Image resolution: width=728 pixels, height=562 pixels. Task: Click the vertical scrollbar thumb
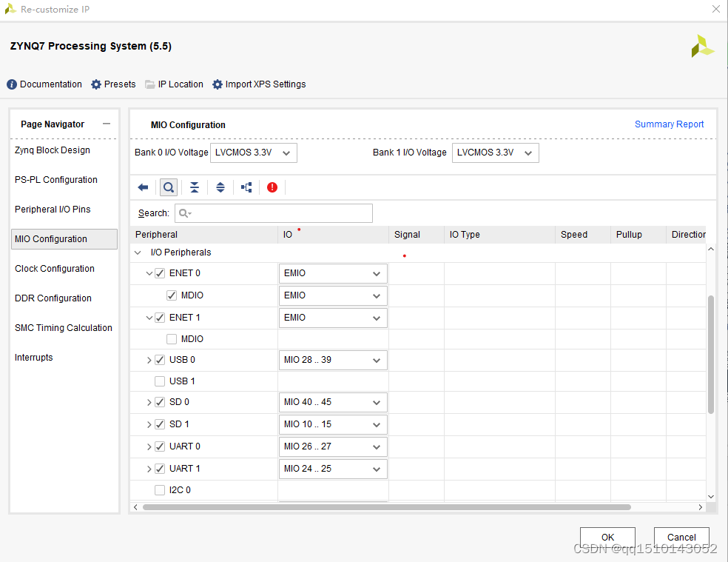[x=711, y=354]
